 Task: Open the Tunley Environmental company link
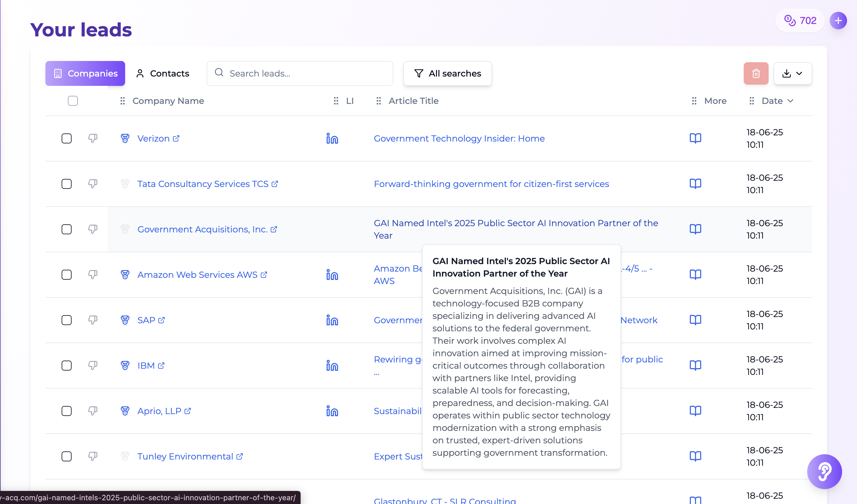tap(190, 456)
